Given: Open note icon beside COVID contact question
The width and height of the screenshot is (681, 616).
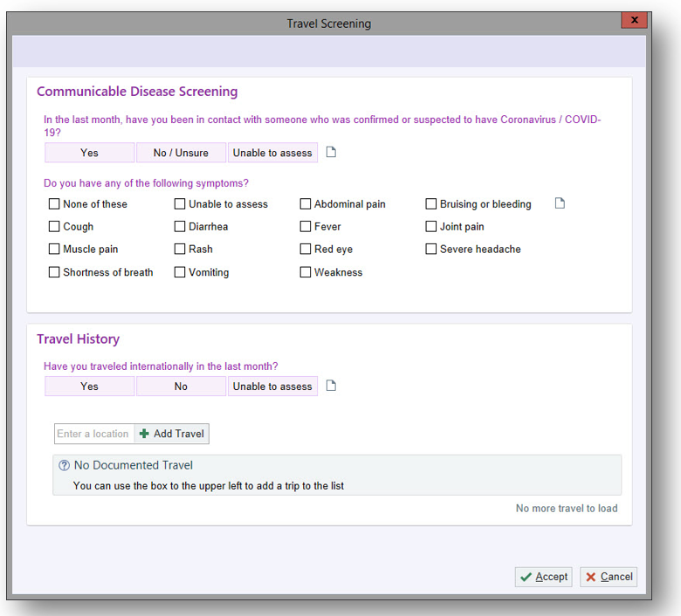Looking at the screenshot, I should (331, 153).
